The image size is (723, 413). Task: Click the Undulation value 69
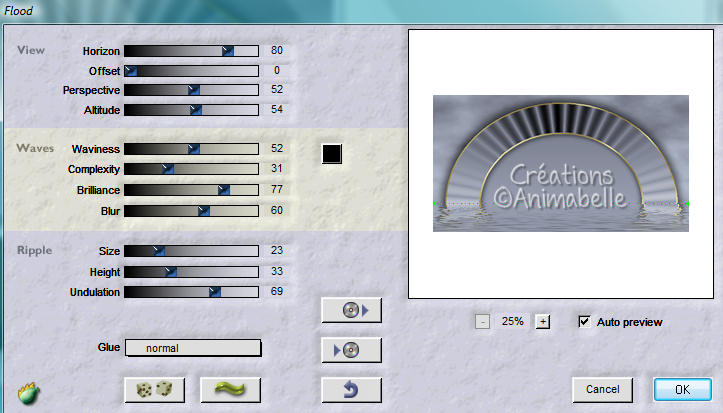point(277,291)
